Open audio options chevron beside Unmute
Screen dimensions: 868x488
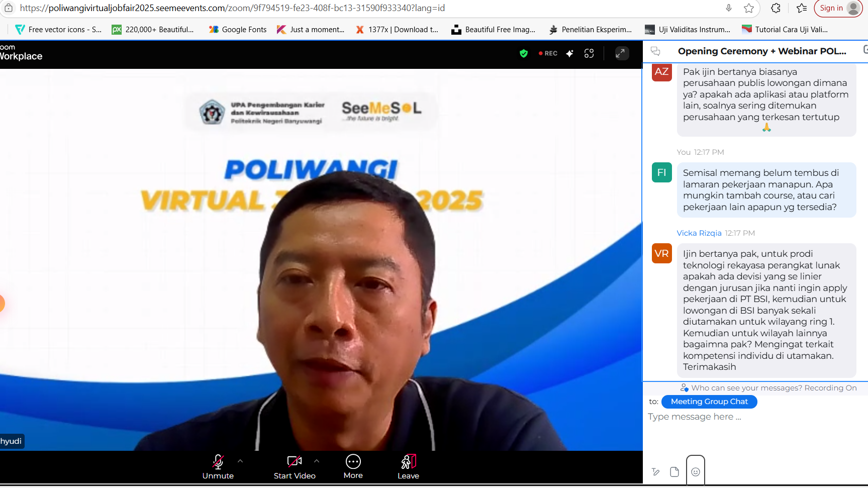240,460
